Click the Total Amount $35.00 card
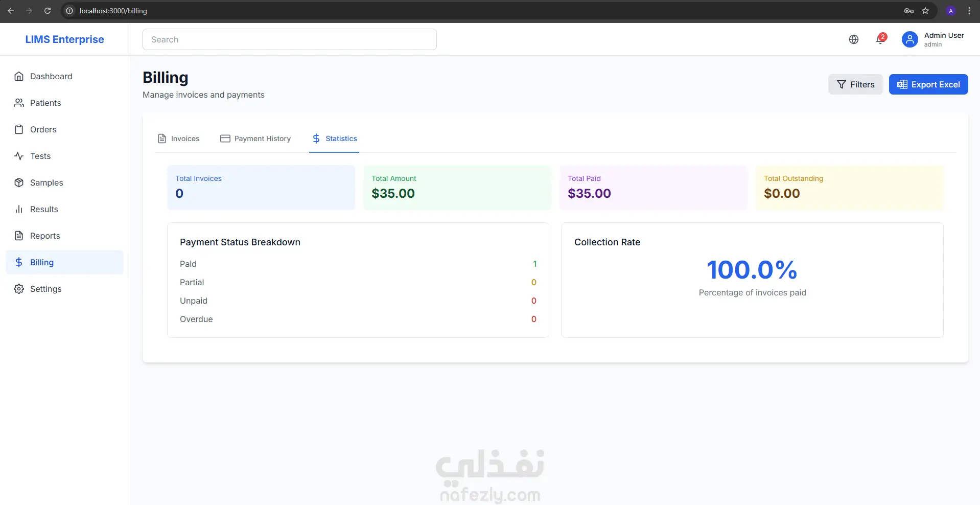The height and width of the screenshot is (505, 980). [457, 187]
